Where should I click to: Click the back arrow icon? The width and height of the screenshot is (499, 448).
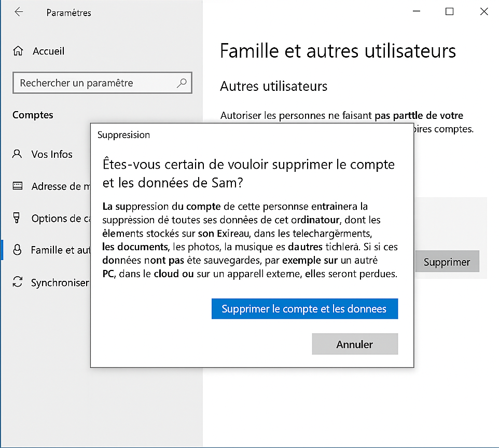[19, 12]
